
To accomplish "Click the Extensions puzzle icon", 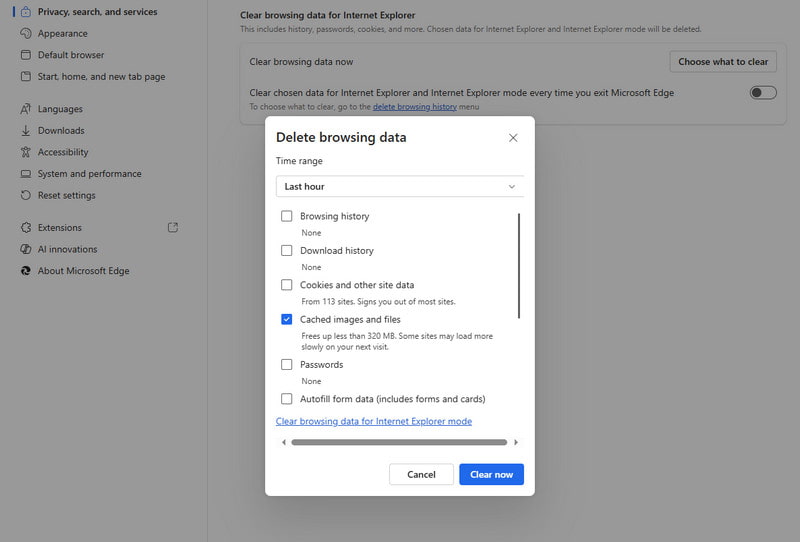I will point(26,228).
